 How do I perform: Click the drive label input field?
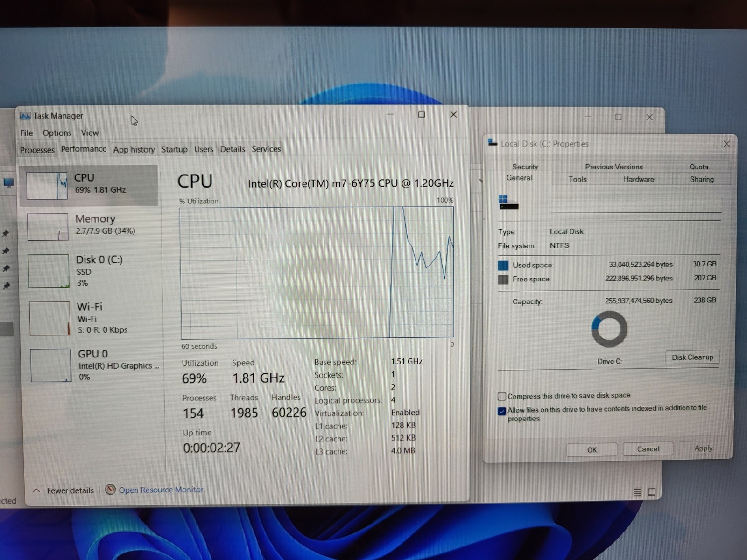(636, 205)
